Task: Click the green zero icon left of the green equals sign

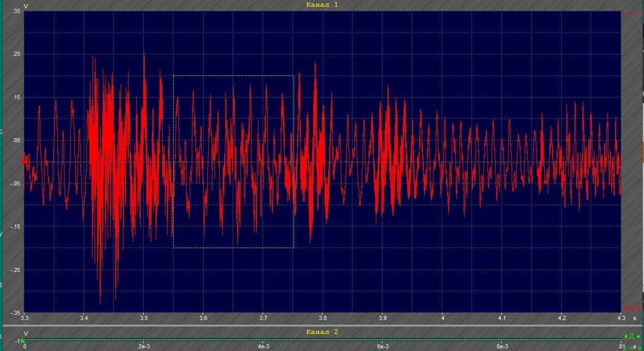Action: pos(624,348)
